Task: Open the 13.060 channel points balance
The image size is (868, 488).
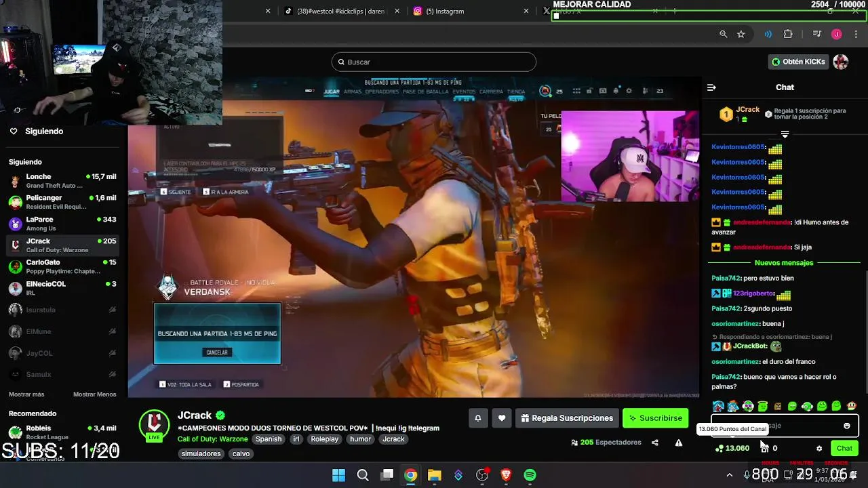Action: tap(732, 448)
